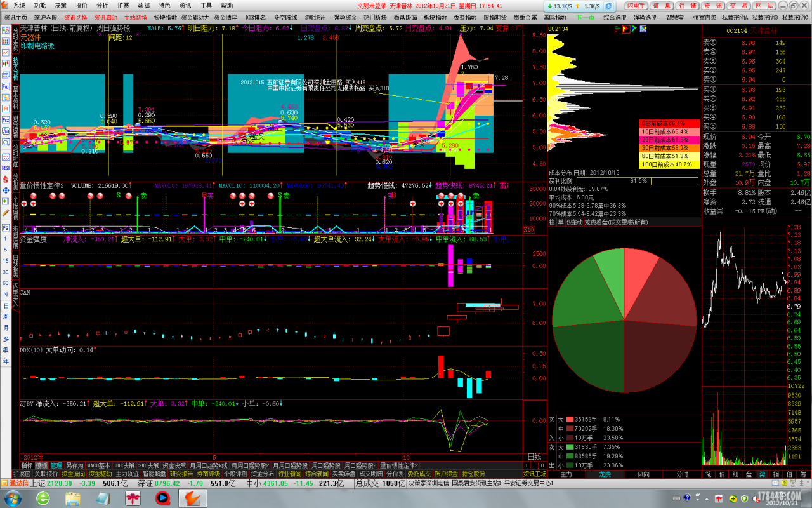
Task: Switch to the 资金流向 bottom tab
Action: [72, 474]
